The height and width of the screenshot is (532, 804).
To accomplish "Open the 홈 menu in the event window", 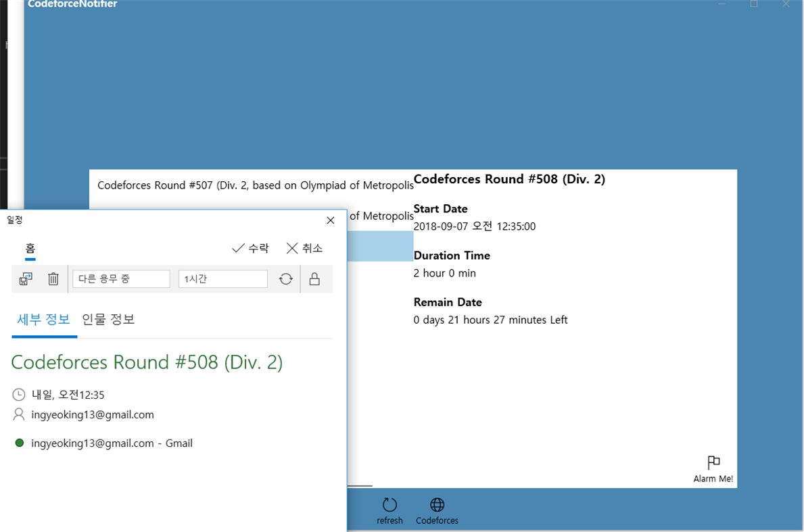I will pos(30,248).
